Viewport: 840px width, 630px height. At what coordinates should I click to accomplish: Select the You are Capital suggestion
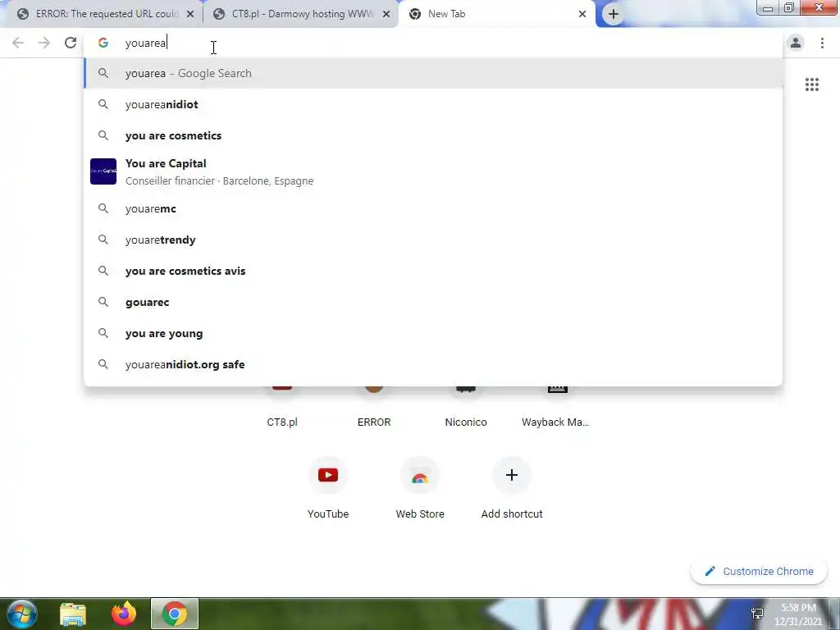(x=433, y=171)
